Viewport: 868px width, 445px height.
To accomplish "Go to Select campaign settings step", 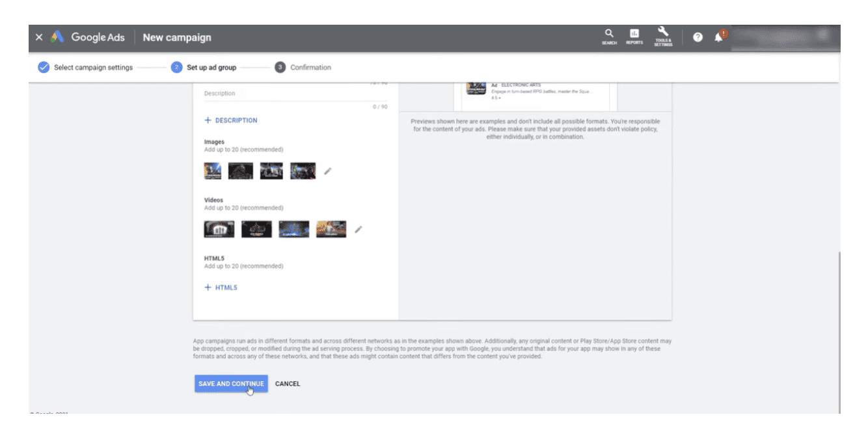I will 85,68.
